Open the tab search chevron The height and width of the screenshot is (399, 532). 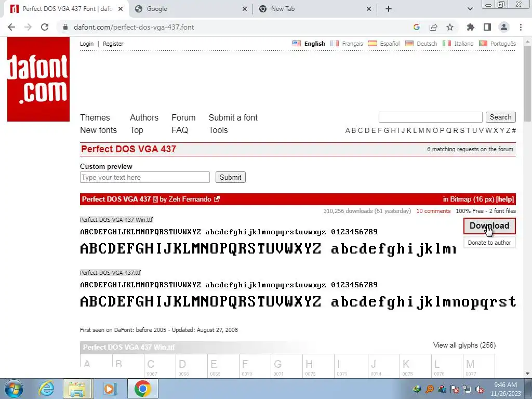coord(470,9)
